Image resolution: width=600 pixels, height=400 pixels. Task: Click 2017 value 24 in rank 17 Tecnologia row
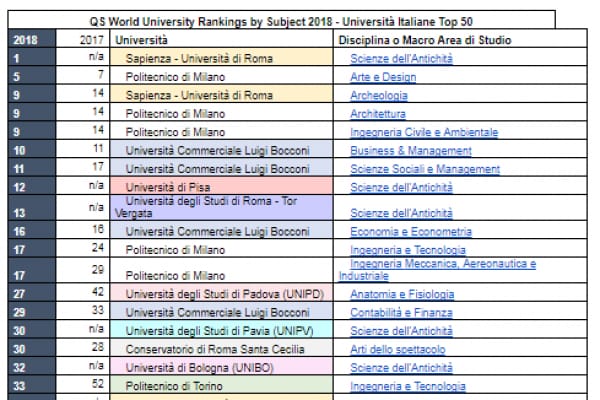pos(83,248)
